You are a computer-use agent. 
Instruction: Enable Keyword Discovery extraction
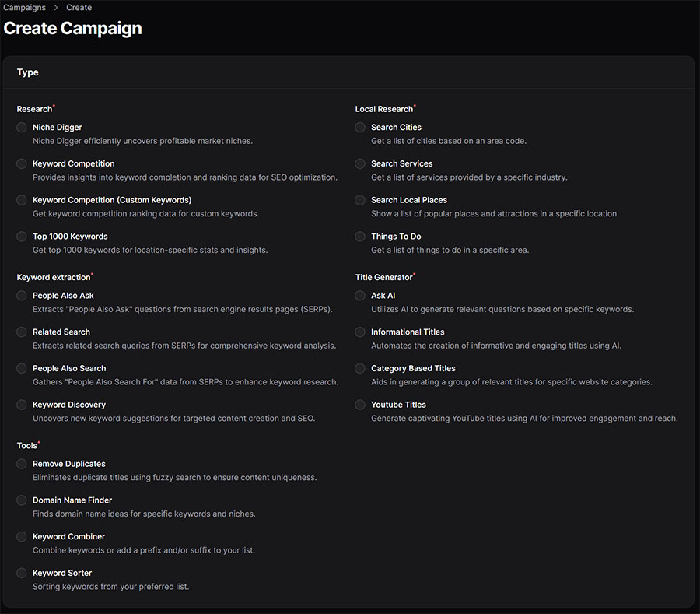point(21,404)
